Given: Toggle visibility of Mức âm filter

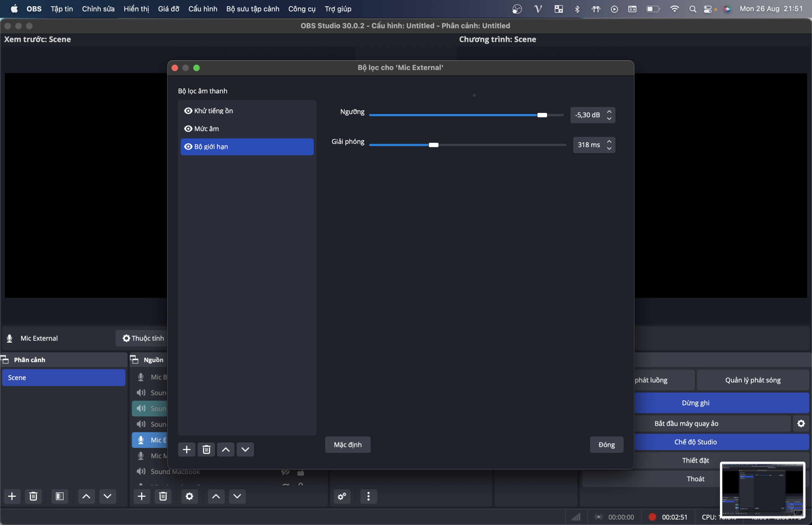Looking at the screenshot, I should coord(188,128).
